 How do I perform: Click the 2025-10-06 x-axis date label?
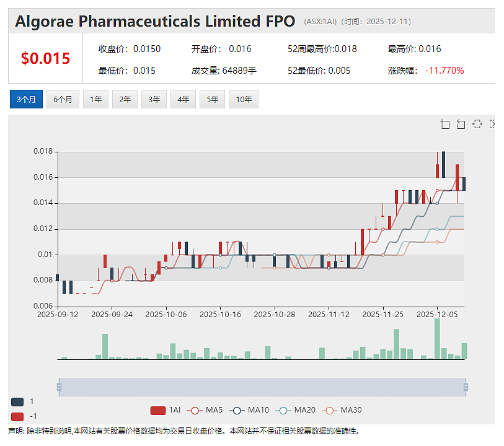[166, 315]
